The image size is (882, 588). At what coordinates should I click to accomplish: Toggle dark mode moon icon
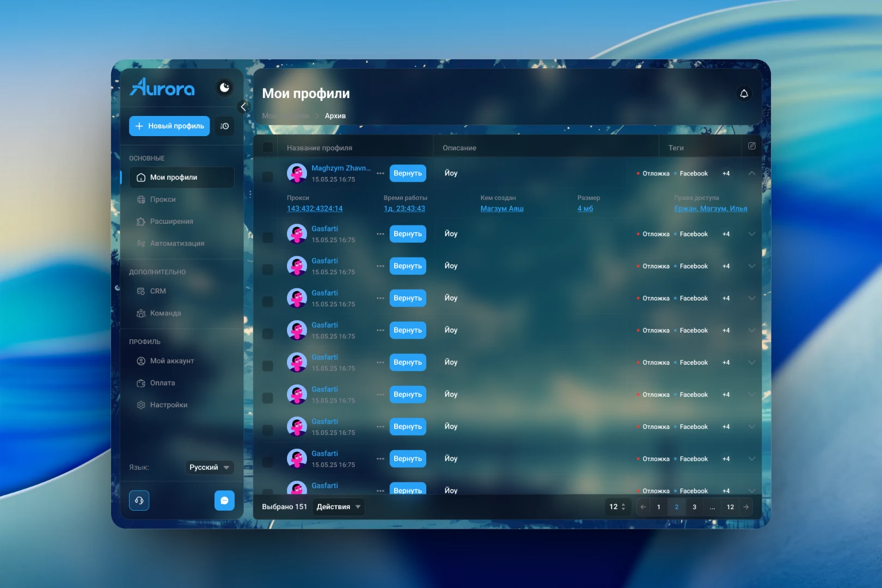point(224,88)
